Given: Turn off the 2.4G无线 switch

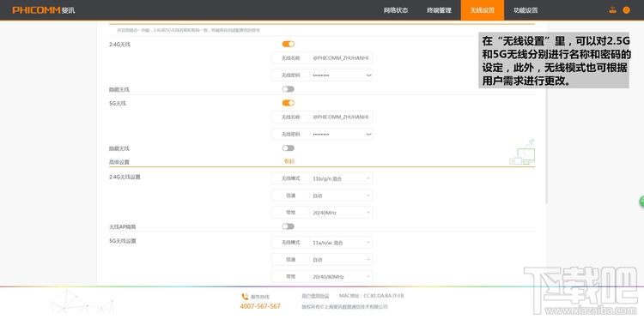Looking at the screenshot, I should [x=289, y=44].
